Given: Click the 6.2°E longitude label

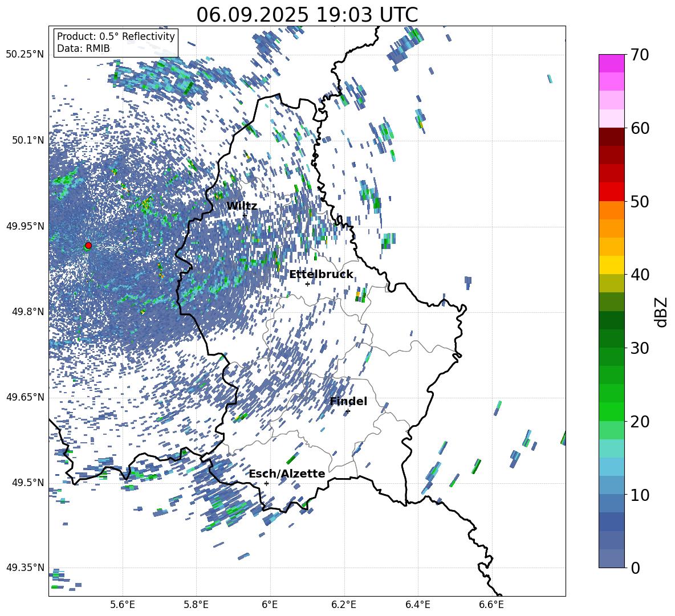Looking at the screenshot, I should point(344,605).
